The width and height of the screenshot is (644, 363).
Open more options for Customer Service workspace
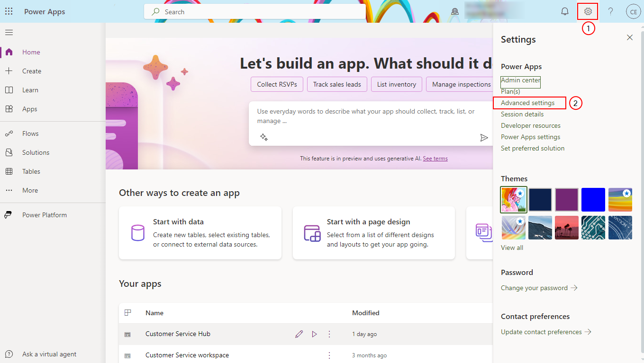329,355
